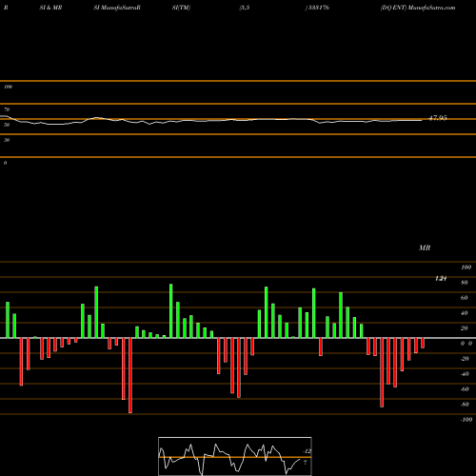Click the MR axis label -80
This screenshot has height=476, width=476.
click(465, 405)
